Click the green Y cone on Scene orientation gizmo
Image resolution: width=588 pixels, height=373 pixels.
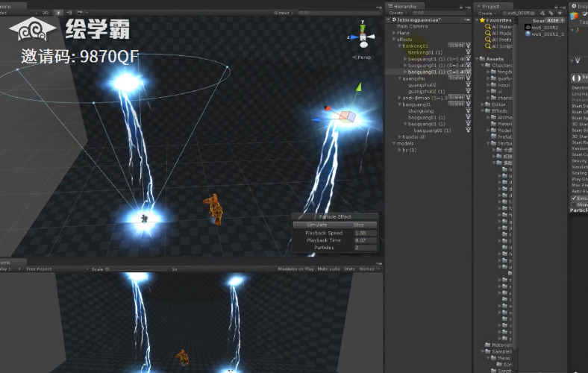363,28
